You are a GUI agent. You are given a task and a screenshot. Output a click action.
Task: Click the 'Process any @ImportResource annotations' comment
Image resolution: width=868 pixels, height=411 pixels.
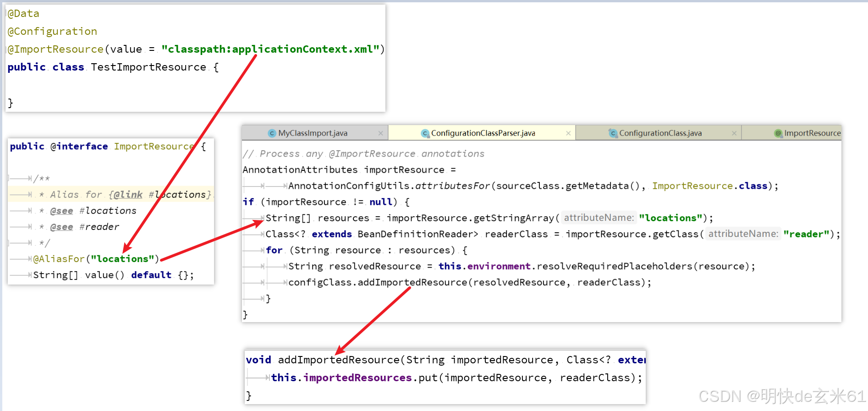pyautogui.click(x=363, y=153)
